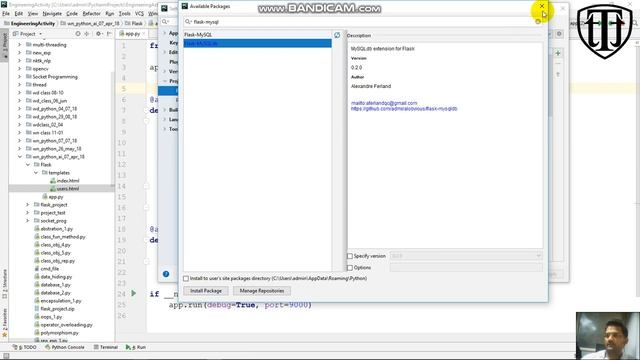
Task: Add package with plus icon in Settings
Action: pos(558,53)
